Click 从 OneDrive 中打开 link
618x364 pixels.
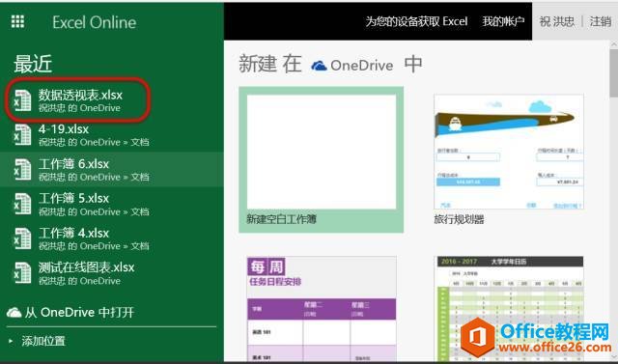[x=79, y=313]
